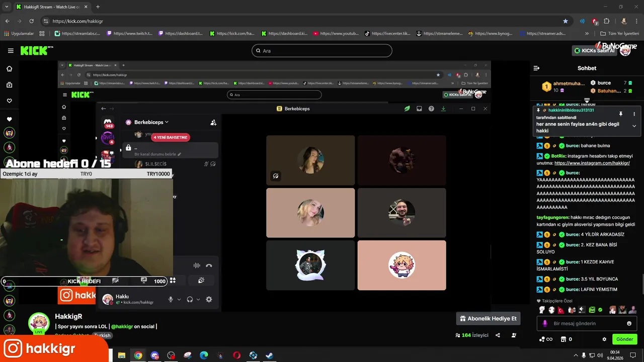Open HakkigR channel name link
644x362 pixels.
tap(68, 316)
